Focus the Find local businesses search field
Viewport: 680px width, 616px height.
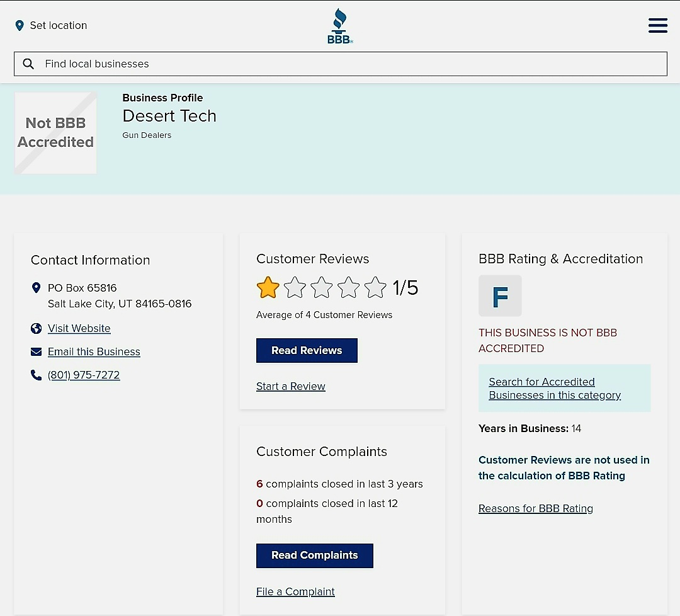pyautogui.click(x=341, y=64)
